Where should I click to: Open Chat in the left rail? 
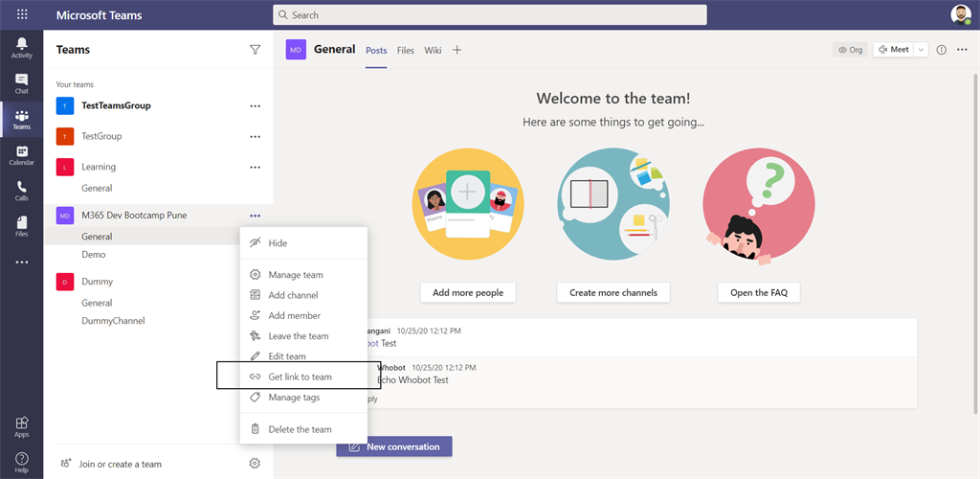click(x=22, y=83)
